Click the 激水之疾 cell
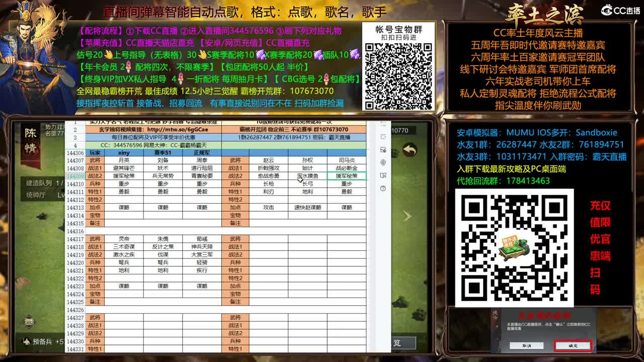 [x=124, y=254]
